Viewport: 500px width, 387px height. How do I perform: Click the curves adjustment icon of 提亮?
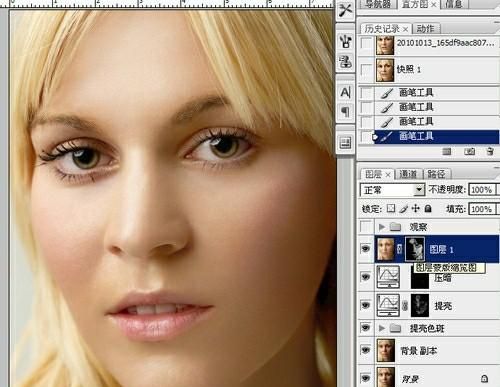[x=388, y=305]
